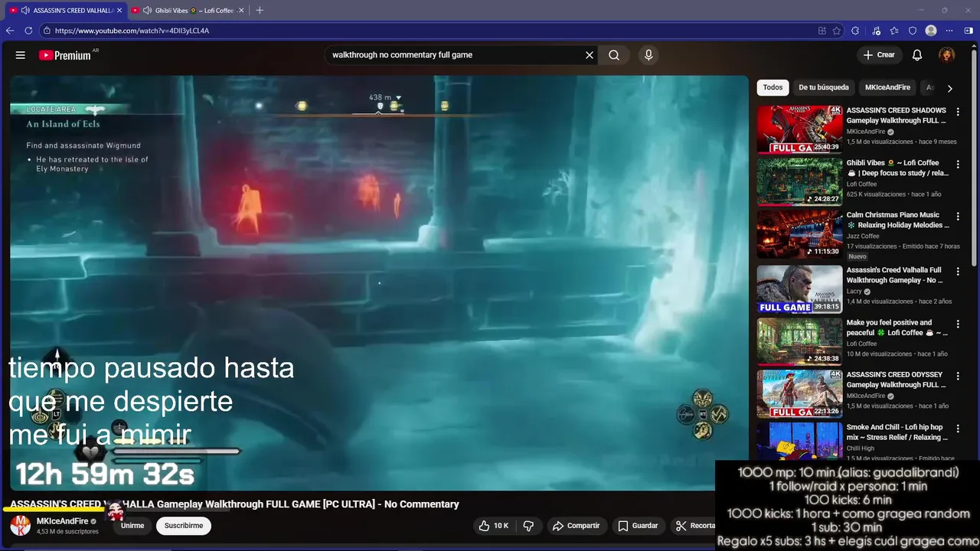Open Calm Christmas Piano Music title
The image size is (980, 551).
pyautogui.click(x=897, y=220)
